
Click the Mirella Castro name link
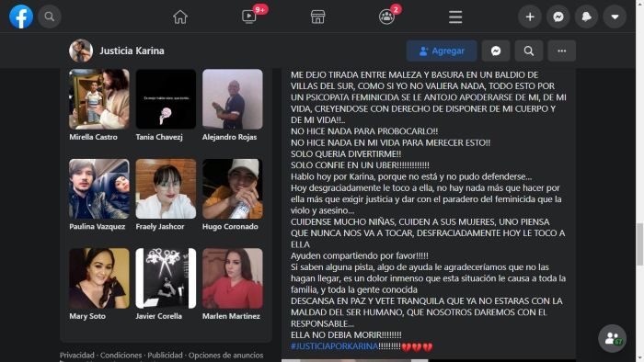(93, 137)
